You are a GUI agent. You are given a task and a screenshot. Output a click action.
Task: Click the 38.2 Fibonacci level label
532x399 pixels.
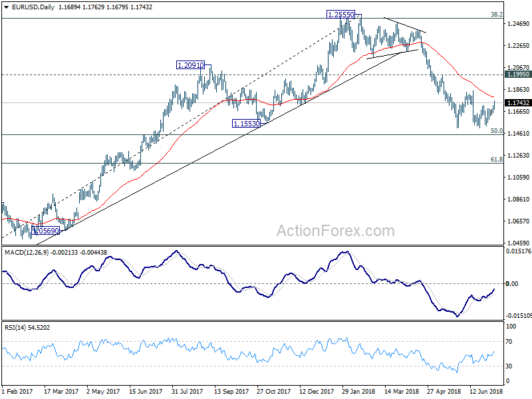coord(497,15)
